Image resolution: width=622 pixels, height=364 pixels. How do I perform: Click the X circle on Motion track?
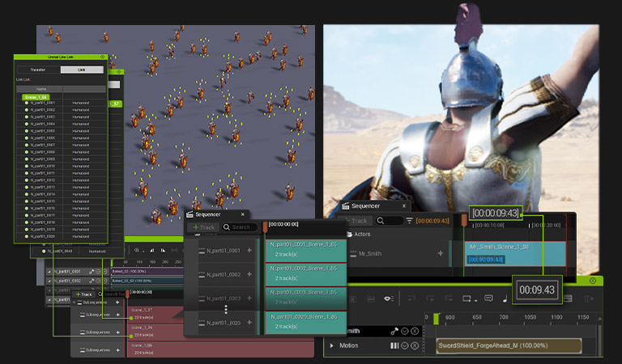coord(415,345)
